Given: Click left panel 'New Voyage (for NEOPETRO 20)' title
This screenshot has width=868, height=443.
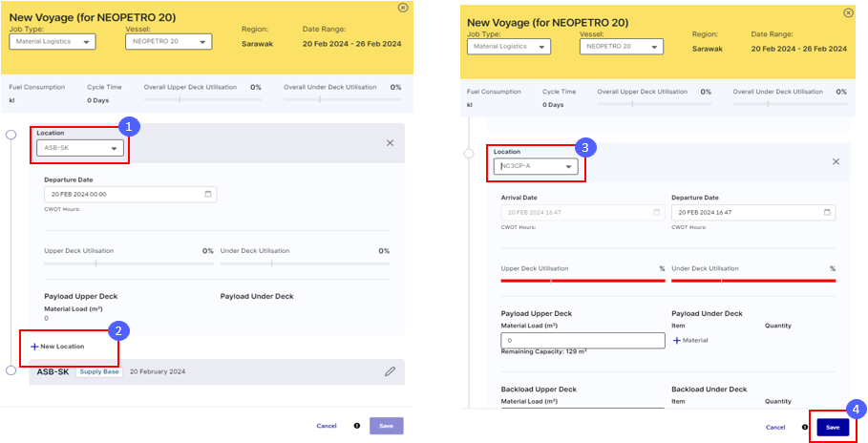Looking at the screenshot, I should pyautogui.click(x=93, y=17).
